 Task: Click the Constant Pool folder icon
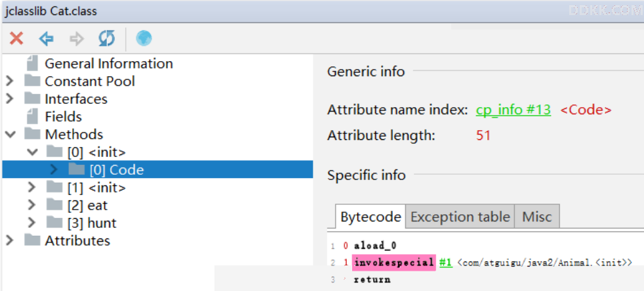tap(32, 81)
